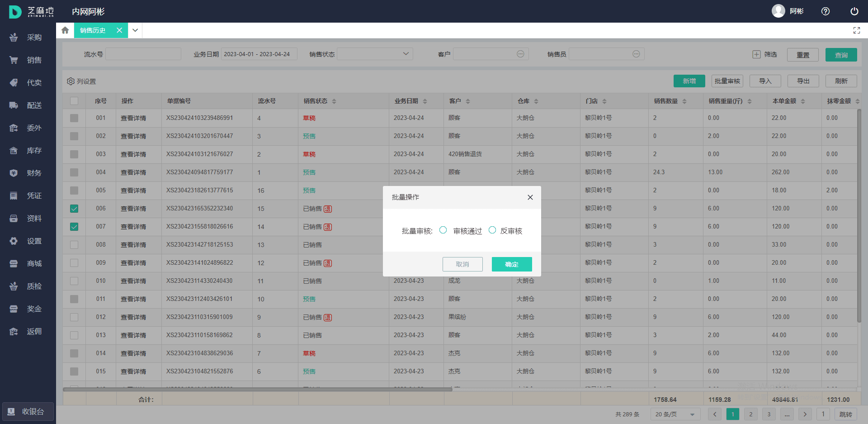The width and height of the screenshot is (868, 424).
Task: Check the row 012 checkbox
Action: click(x=74, y=317)
